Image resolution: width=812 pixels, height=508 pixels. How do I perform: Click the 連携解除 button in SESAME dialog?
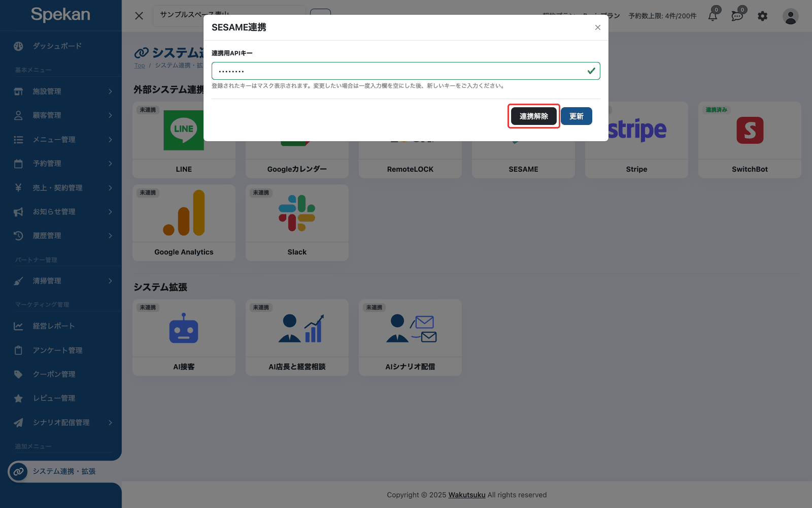(533, 116)
